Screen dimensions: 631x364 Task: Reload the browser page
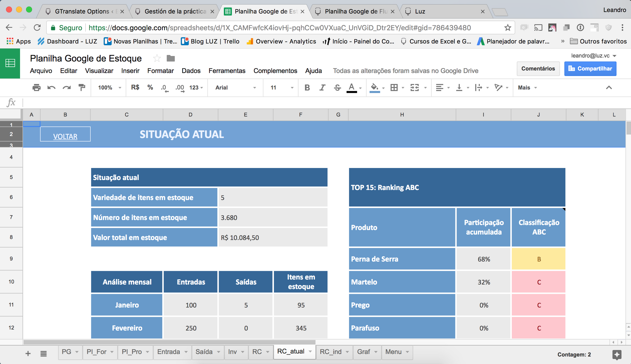click(37, 28)
